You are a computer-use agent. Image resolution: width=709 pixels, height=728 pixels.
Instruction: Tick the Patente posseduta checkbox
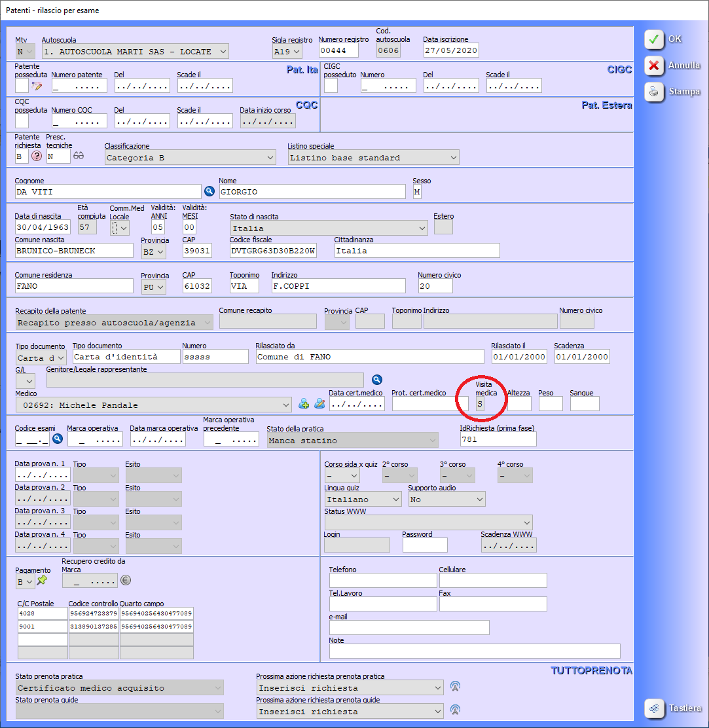[x=22, y=86]
